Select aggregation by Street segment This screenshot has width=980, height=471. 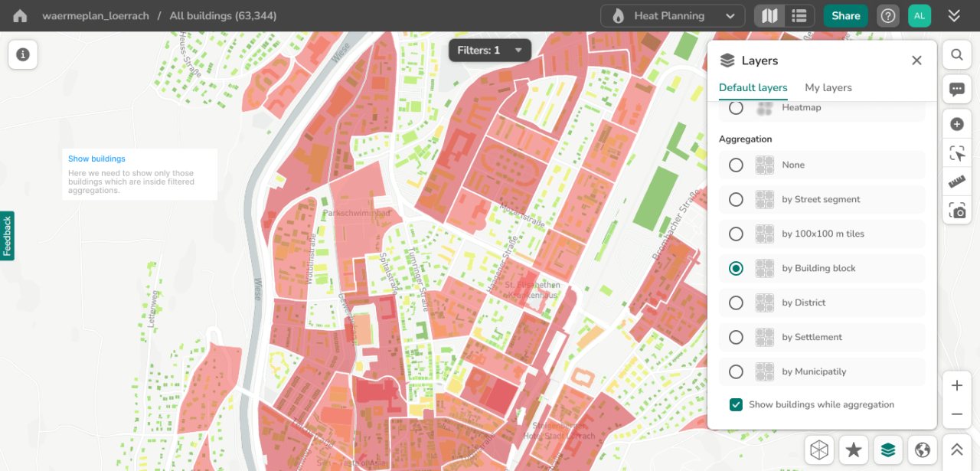tap(736, 199)
